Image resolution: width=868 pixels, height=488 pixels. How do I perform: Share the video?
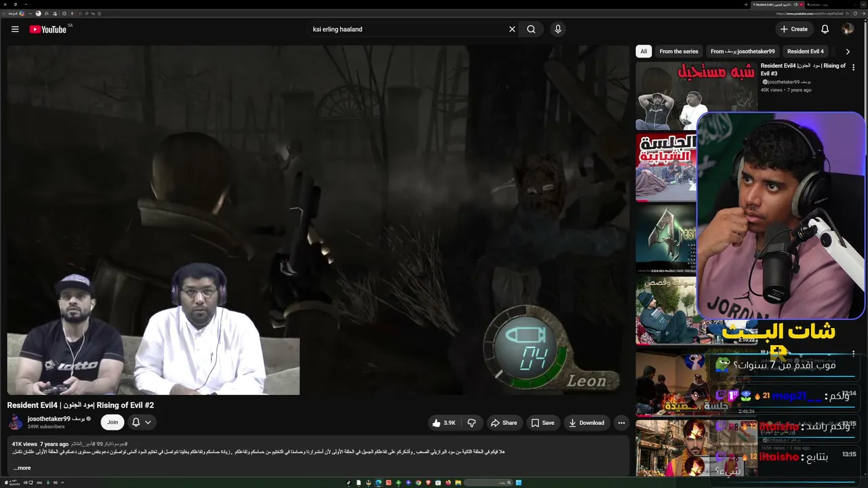[504, 423]
